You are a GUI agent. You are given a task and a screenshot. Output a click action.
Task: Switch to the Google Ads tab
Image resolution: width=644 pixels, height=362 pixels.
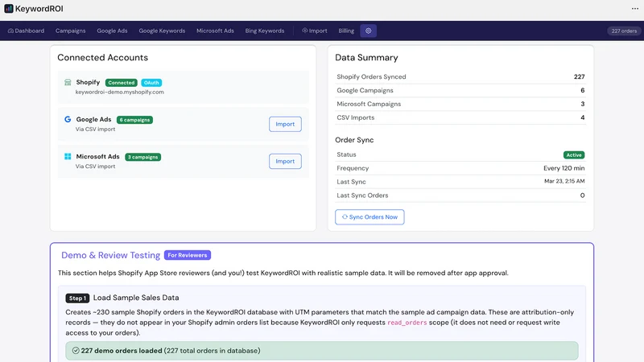coord(112,31)
